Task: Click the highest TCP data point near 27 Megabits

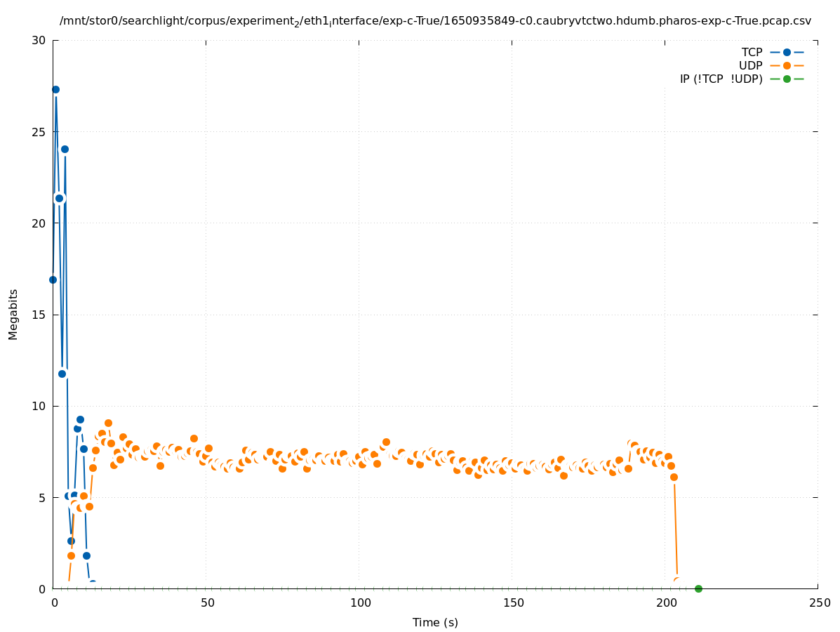Action: point(55,89)
